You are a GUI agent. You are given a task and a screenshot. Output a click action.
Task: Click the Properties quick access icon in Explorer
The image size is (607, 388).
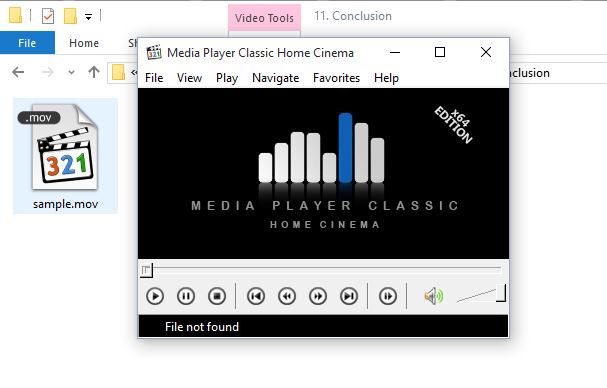[48, 16]
